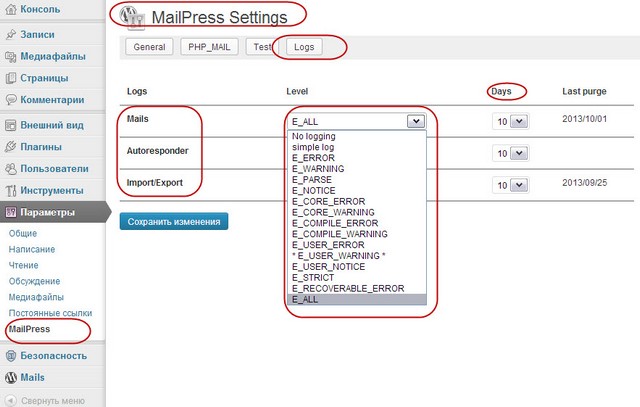Open the Комментарии menu
This screenshot has height=407, width=640.
coord(52,100)
